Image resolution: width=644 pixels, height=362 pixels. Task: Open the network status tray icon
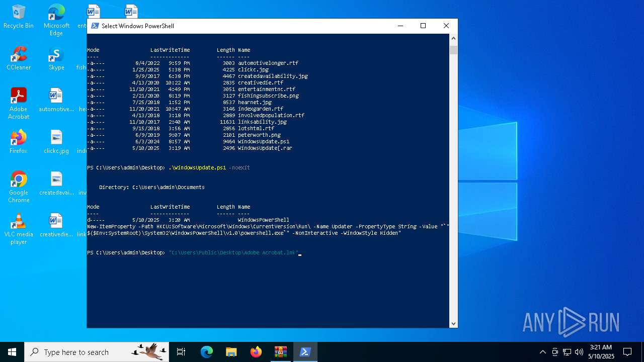(567, 352)
